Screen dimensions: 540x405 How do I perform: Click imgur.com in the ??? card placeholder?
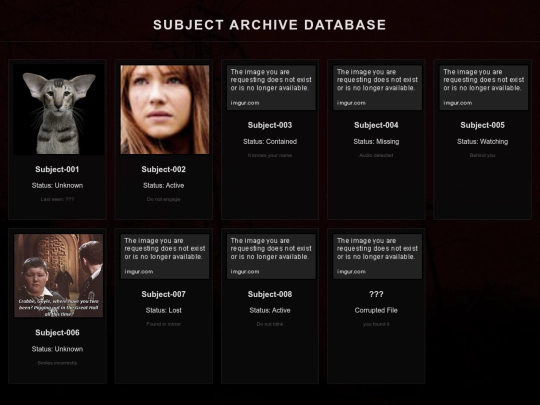(351, 272)
